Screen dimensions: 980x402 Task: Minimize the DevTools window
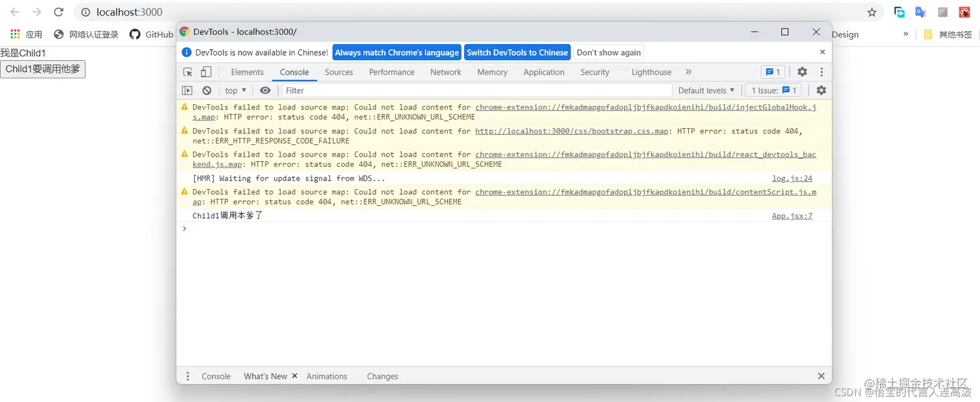click(x=754, y=32)
